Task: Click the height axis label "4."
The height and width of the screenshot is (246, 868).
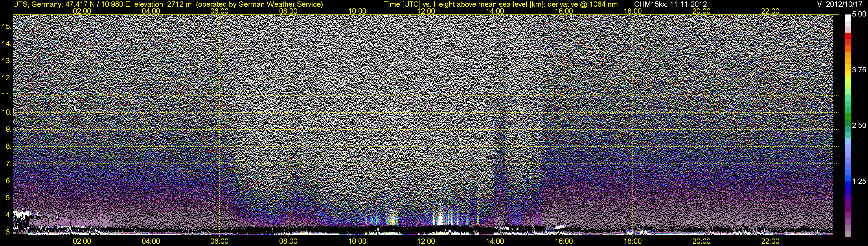Action: [x=9, y=215]
